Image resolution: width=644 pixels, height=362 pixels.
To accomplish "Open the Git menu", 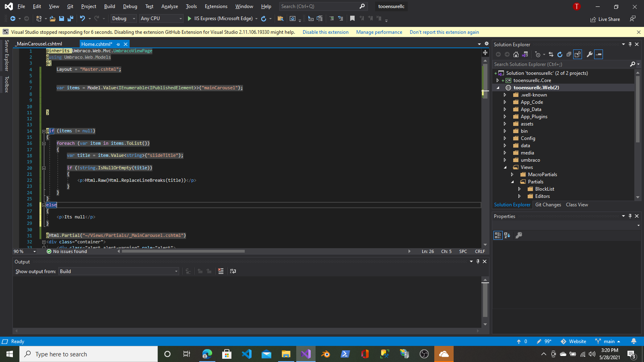I will pyautogui.click(x=70, y=6).
